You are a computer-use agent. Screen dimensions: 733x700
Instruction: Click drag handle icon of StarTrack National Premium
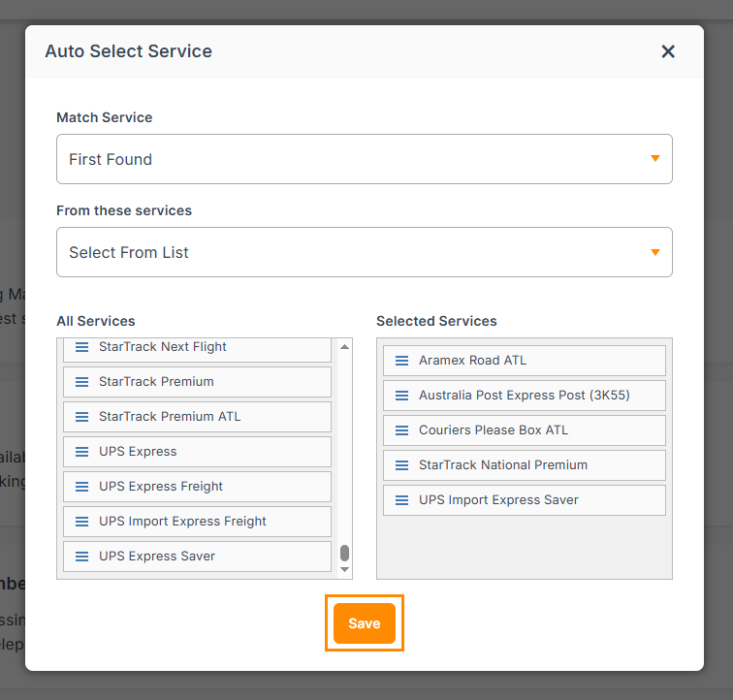point(402,465)
